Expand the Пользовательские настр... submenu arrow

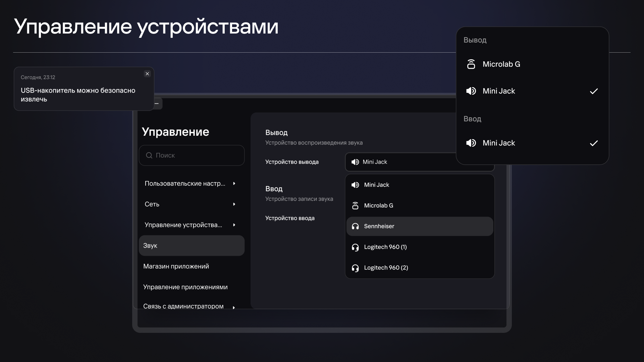pos(234,183)
